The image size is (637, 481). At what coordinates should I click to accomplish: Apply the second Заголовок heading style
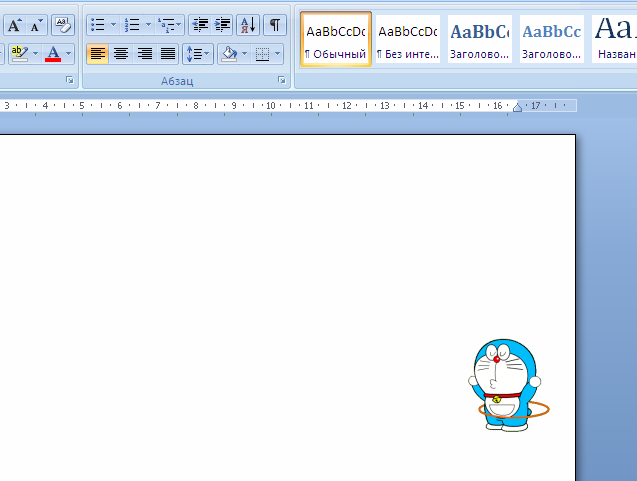[x=552, y=39]
